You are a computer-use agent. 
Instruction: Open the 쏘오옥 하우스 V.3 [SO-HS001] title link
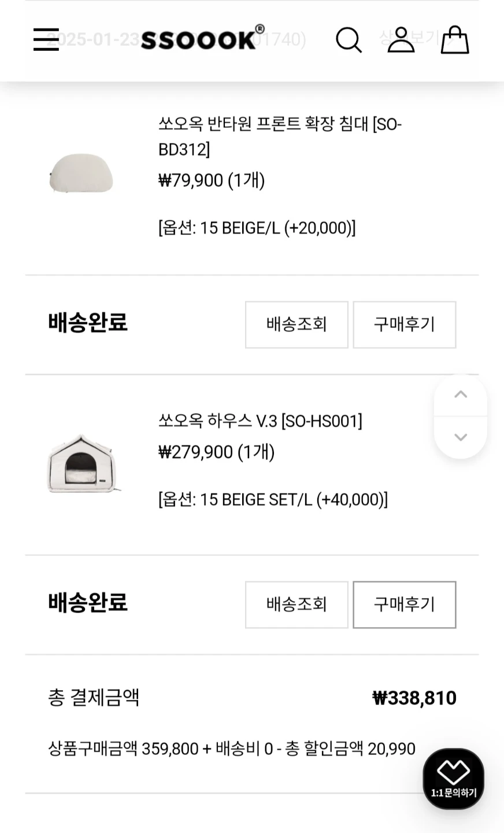click(260, 421)
